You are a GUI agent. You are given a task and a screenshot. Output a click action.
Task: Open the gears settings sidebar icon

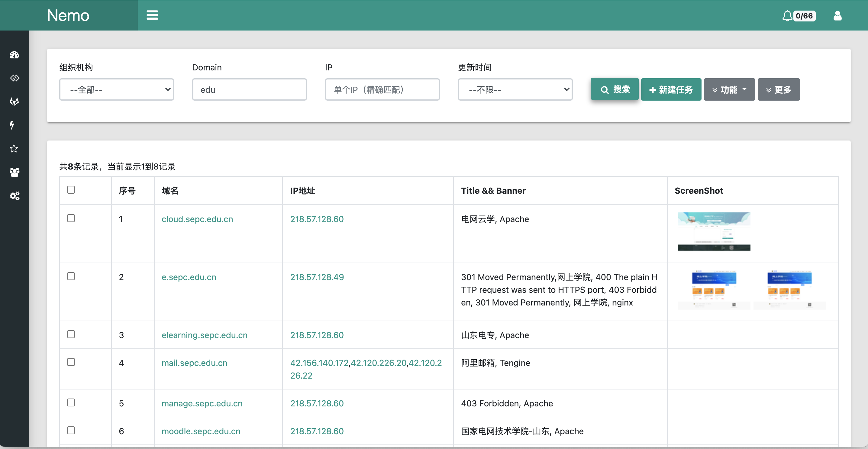coord(14,196)
